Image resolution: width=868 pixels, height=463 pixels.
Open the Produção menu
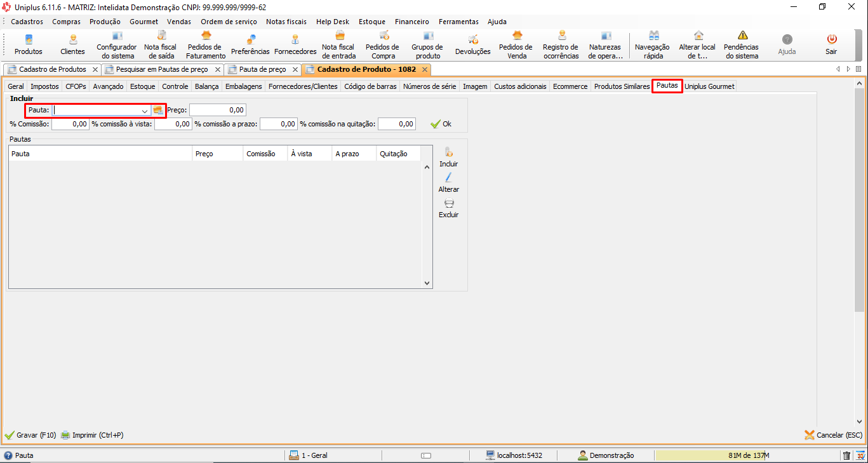click(105, 22)
